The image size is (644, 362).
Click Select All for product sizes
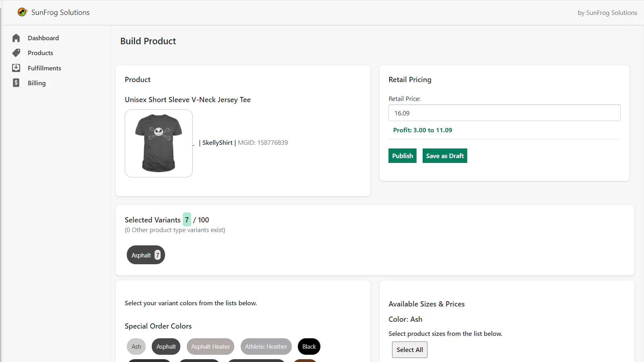[409, 350]
